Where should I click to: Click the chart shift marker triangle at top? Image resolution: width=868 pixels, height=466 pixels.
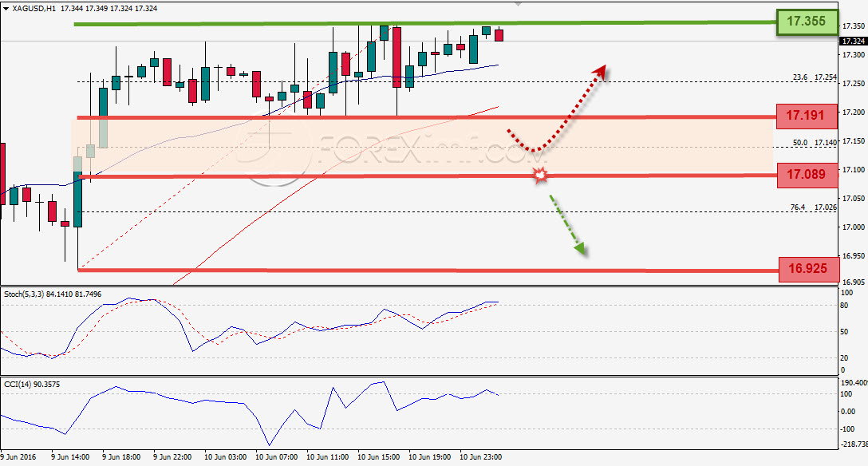click(518, 3)
